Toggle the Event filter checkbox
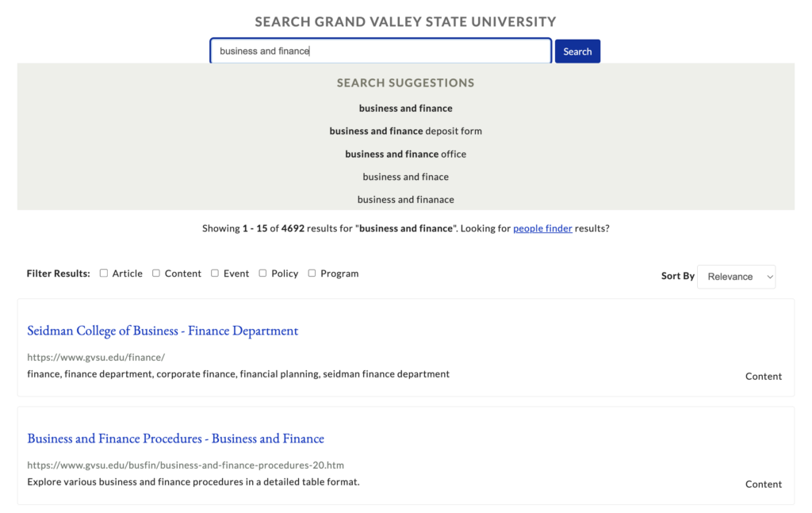The image size is (812, 513). point(215,274)
